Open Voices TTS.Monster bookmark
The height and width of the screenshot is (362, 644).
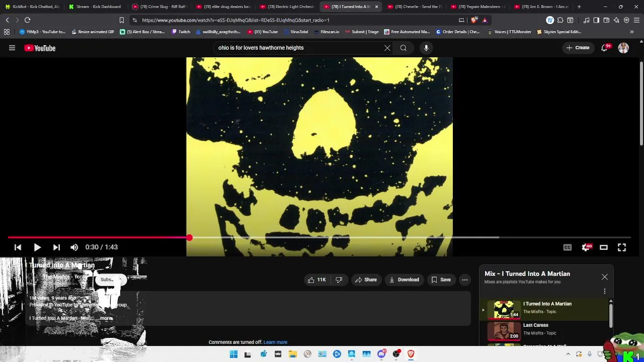509,32
